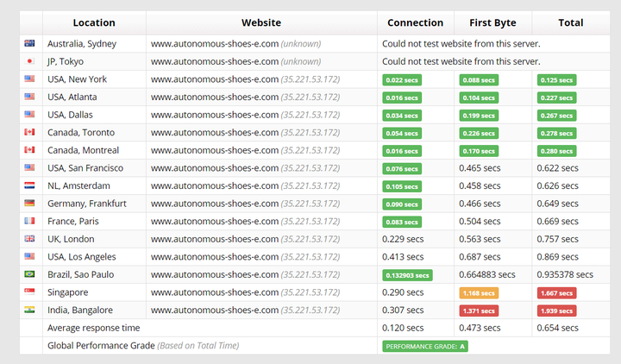
Task: Click the France flag icon
Action: (29, 221)
